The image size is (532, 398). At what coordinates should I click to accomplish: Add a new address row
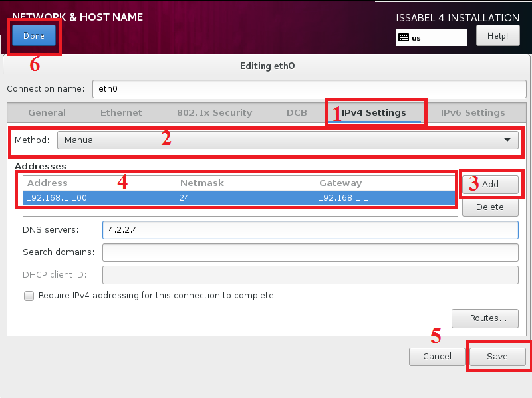coord(490,185)
